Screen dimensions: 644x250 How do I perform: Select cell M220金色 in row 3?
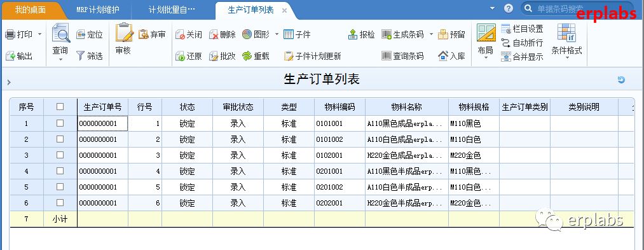click(x=474, y=155)
